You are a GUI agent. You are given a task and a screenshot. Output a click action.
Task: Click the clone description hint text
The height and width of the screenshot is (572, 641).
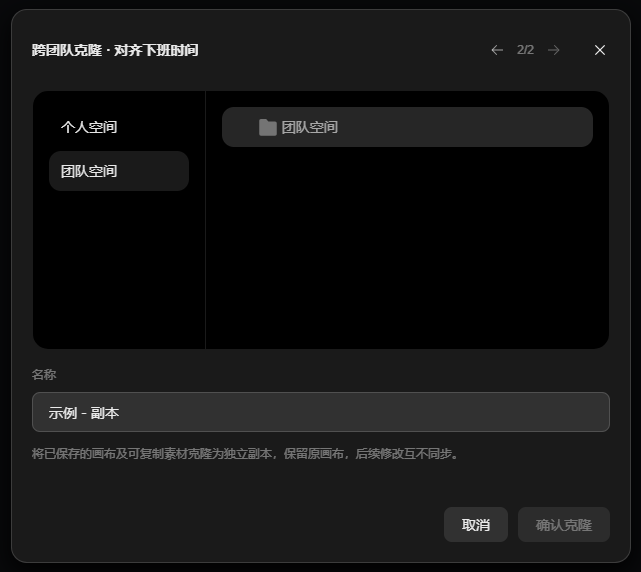click(245, 454)
